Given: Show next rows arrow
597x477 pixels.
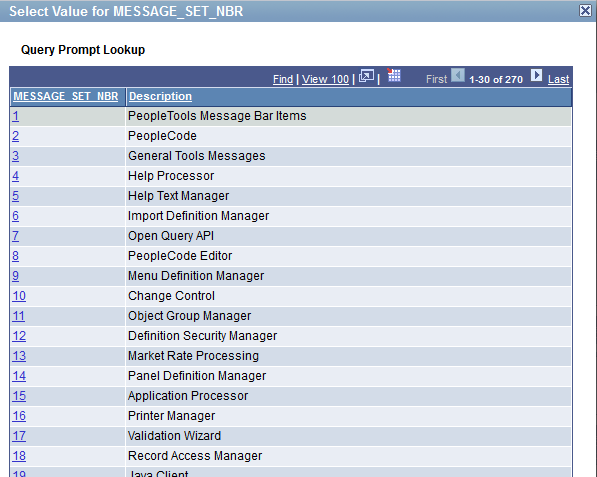Looking at the screenshot, I should (536, 75).
